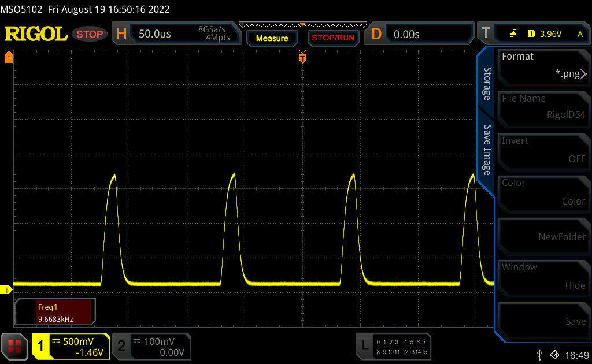The image size is (592, 364).
Task: Select the channel 1 500mV scale
Action: 78,341
